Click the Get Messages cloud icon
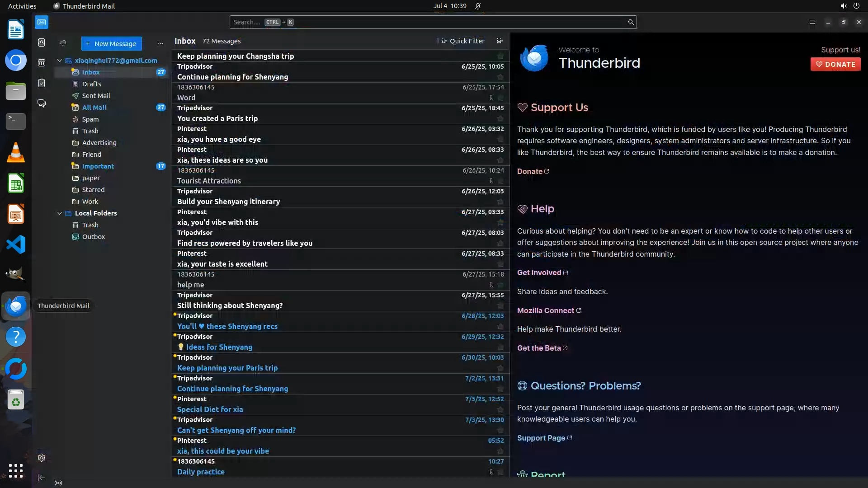Viewport: 868px width, 488px height. (x=63, y=43)
